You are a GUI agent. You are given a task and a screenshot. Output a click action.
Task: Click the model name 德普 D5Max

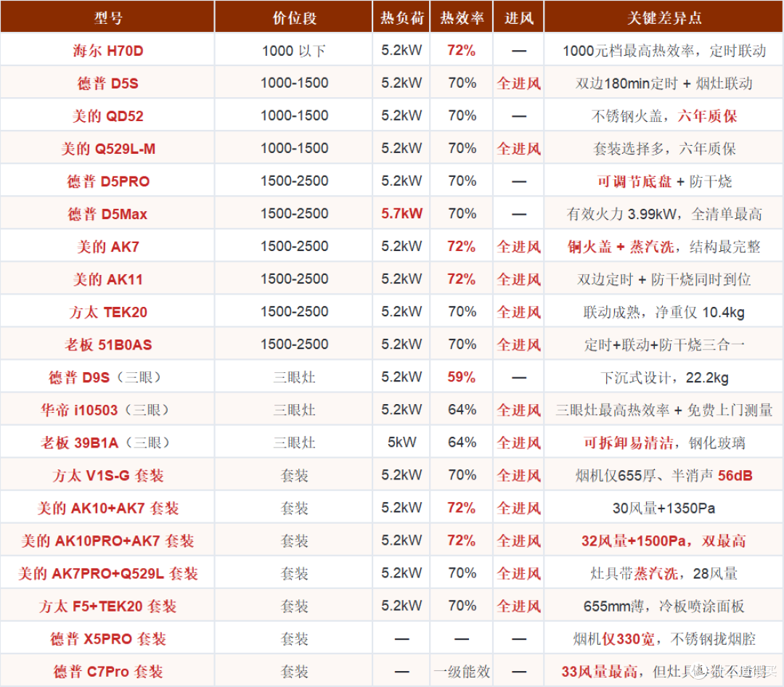coord(108,214)
